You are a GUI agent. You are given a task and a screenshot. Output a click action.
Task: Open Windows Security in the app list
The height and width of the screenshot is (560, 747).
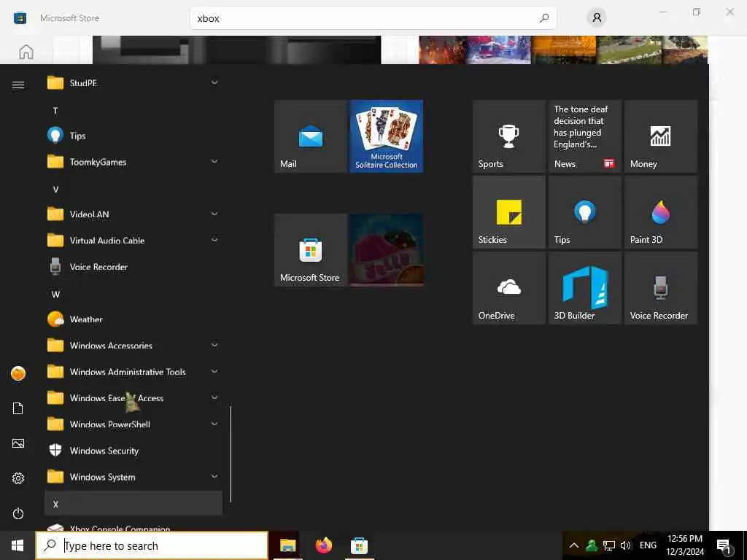pyautogui.click(x=133, y=451)
